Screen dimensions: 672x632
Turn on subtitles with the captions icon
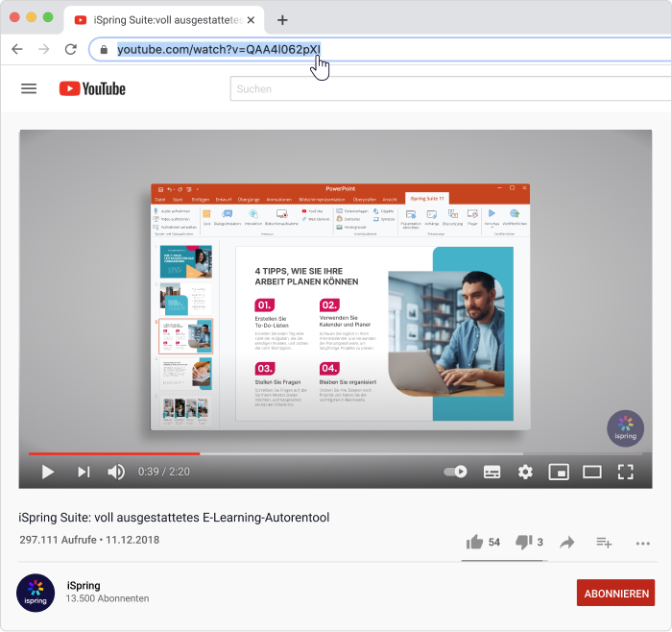[492, 472]
